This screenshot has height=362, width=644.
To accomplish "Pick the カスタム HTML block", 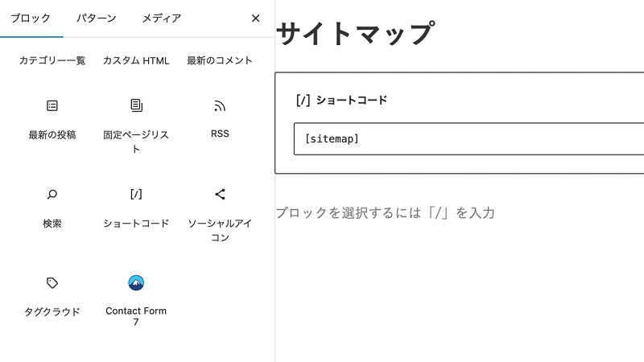I will point(136,60).
